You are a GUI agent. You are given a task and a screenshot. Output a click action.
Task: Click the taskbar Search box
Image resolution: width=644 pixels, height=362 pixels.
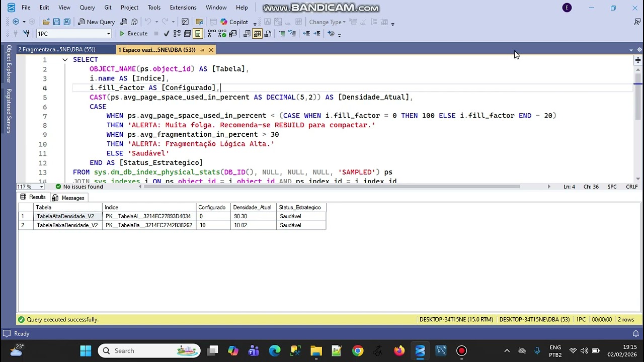[149, 350]
